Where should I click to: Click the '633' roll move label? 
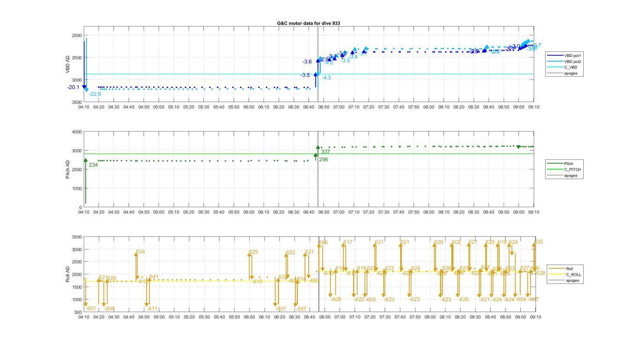(x=490, y=242)
